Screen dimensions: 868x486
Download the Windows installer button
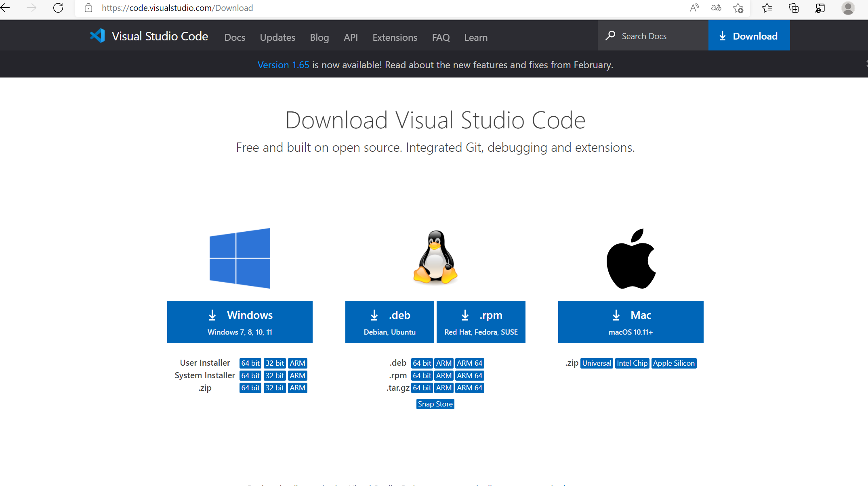coord(240,322)
